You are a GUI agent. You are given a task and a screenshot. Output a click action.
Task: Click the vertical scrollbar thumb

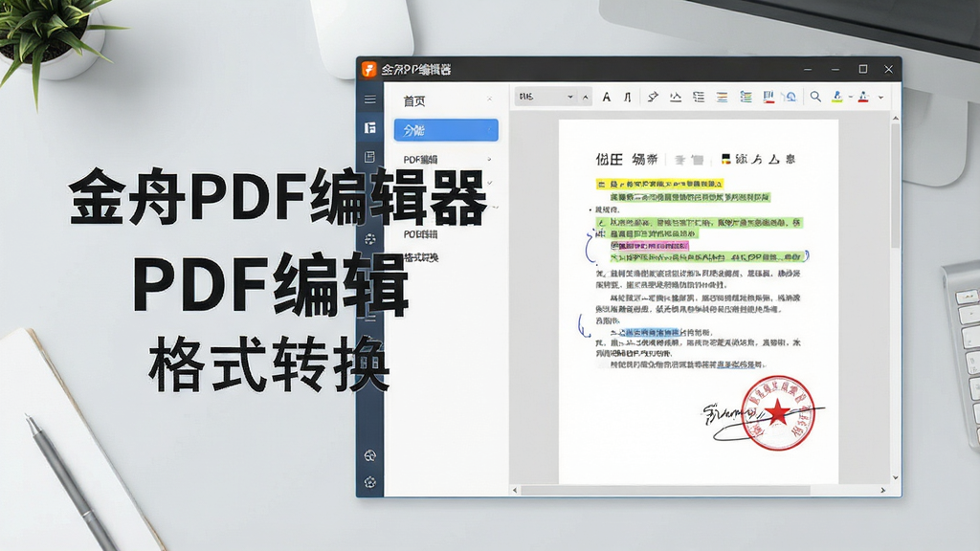(896, 185)
